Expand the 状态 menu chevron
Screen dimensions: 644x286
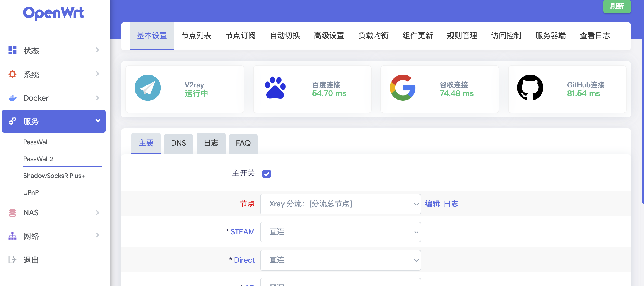[x=97, y=50]
